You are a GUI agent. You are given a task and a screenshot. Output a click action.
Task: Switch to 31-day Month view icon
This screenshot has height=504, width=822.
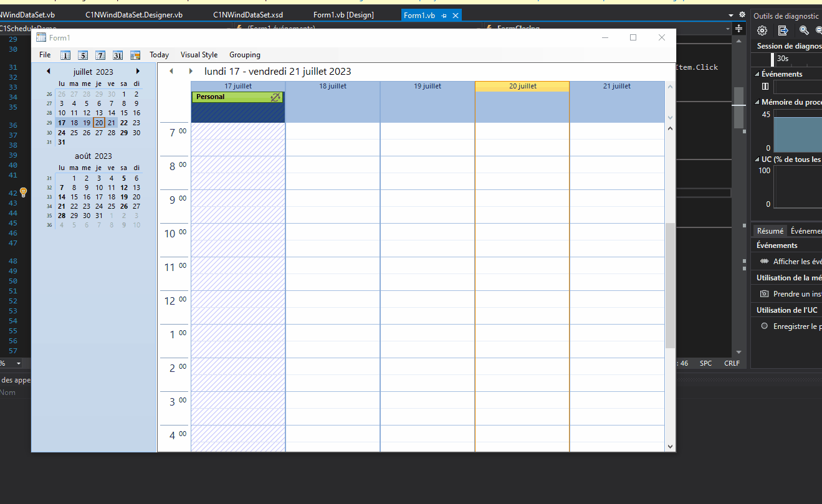[118, 55]
